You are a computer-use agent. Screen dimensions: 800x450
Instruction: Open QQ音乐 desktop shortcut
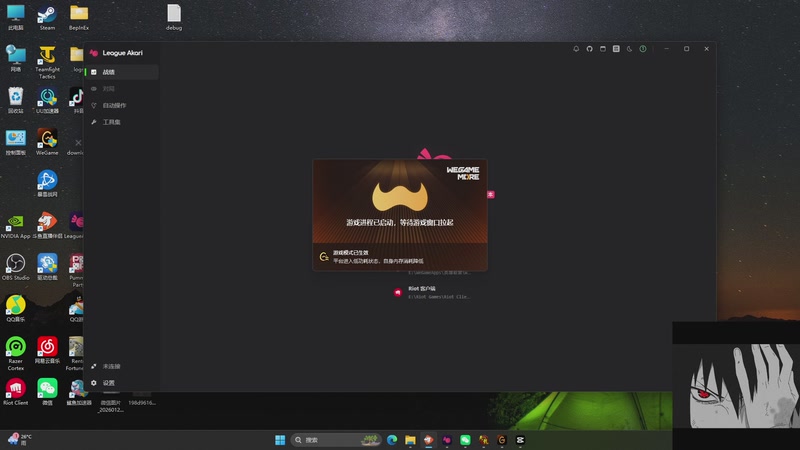click(x=15, y=309)
